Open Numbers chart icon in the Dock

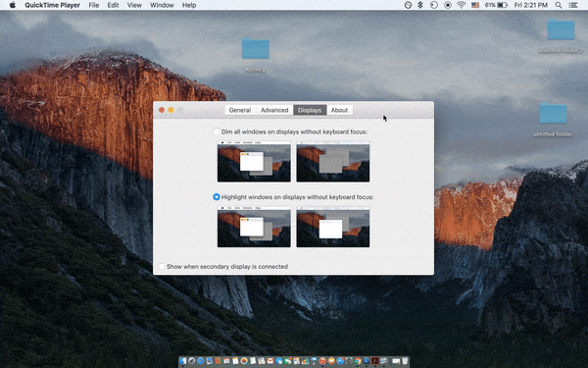click(x=305, y=361)
